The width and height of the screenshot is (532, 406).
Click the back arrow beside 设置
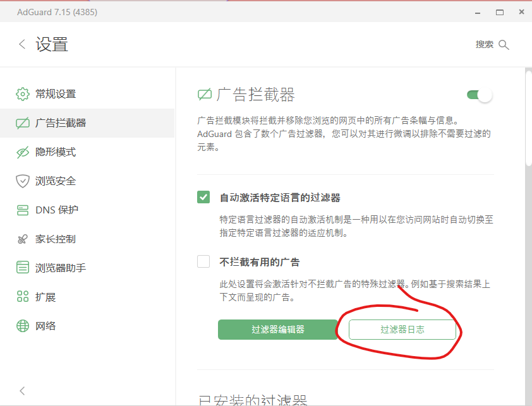[22, 44]
